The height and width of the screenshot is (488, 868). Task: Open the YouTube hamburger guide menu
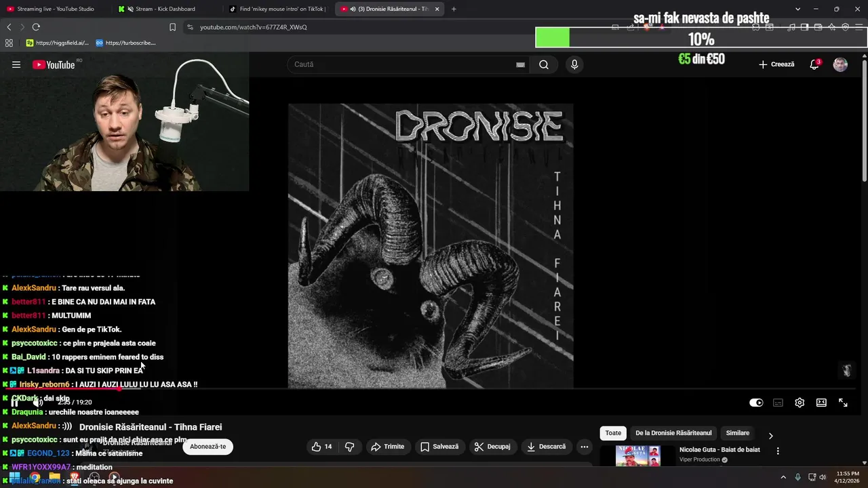[x=16, y=64]
